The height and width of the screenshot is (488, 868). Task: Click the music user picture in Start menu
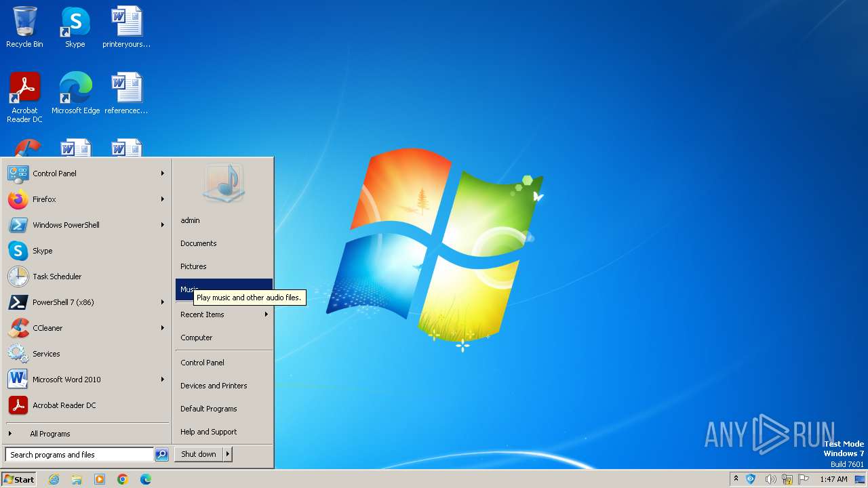[x=224, y=183]
